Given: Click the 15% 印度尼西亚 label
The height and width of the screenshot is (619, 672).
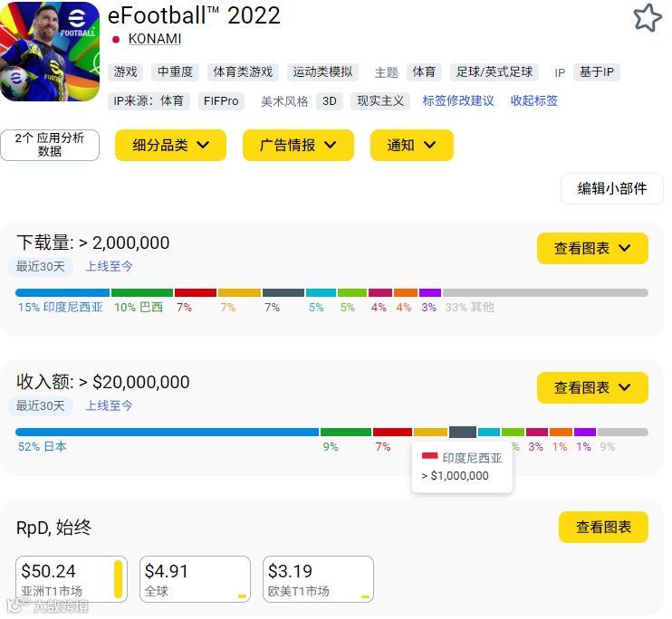Looking at the screenshot, I should (61, 308).
